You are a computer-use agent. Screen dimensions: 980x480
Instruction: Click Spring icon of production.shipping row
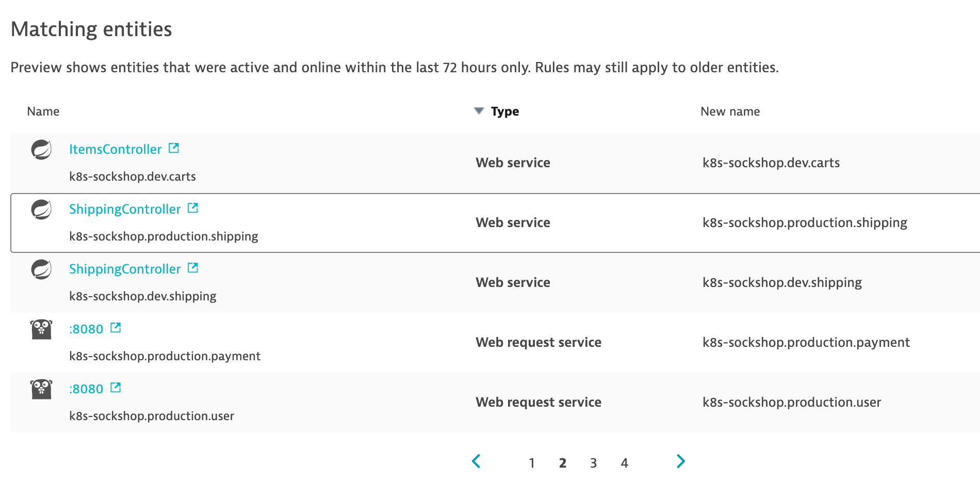41,210
